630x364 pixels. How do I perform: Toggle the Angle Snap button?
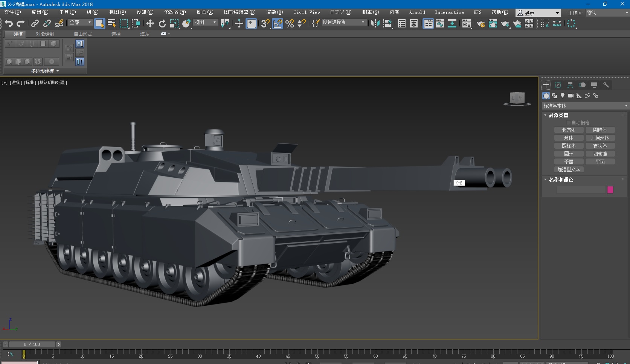(x=278, y=24)
